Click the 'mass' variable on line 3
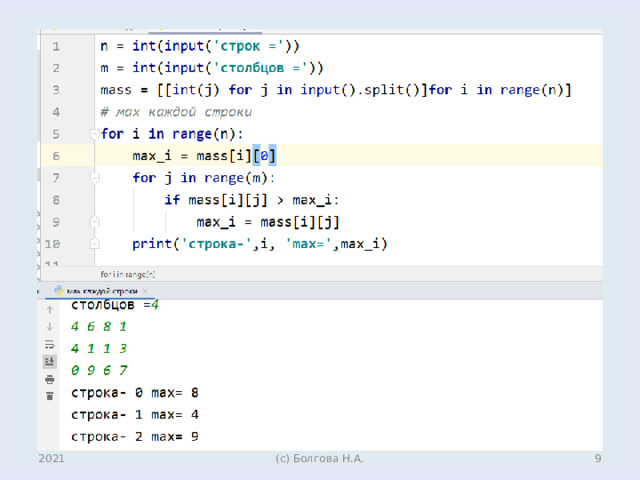The height and width of the screenshot is (480, 640). pos(116,90)
